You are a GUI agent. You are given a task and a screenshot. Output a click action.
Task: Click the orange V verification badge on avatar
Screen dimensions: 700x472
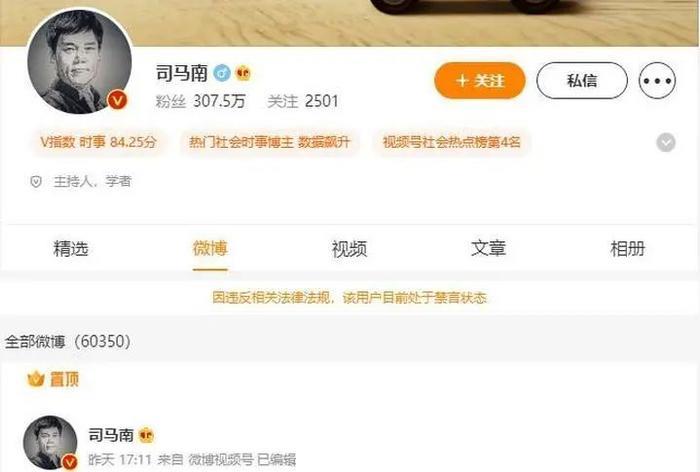click(117, 100)
